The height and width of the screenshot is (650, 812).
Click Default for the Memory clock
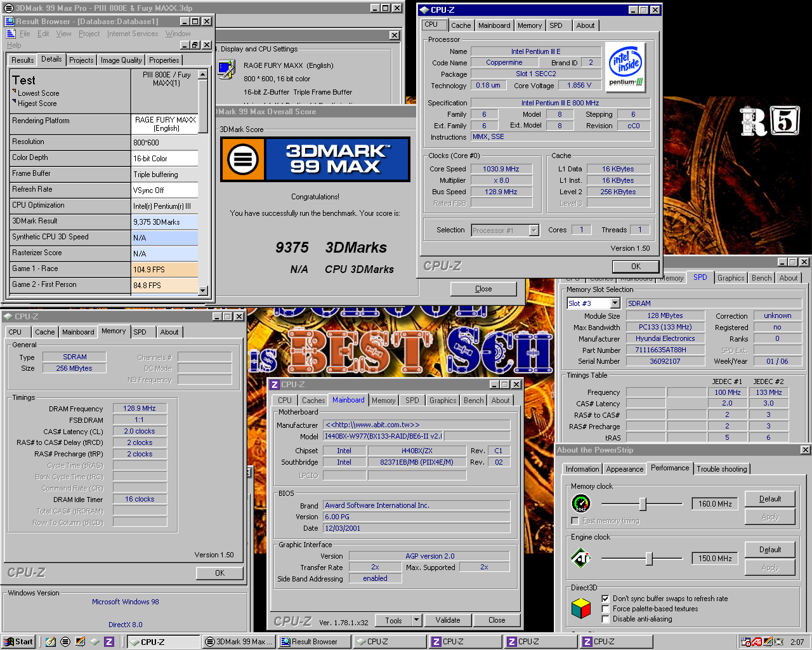pyautogui.click(x=770, y=499)
